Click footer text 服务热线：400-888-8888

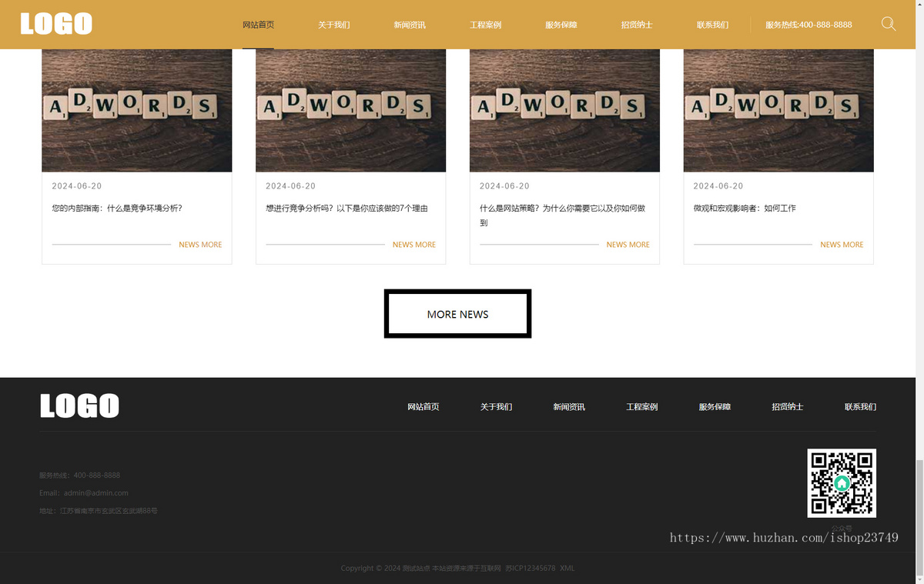tap(80, 475)
